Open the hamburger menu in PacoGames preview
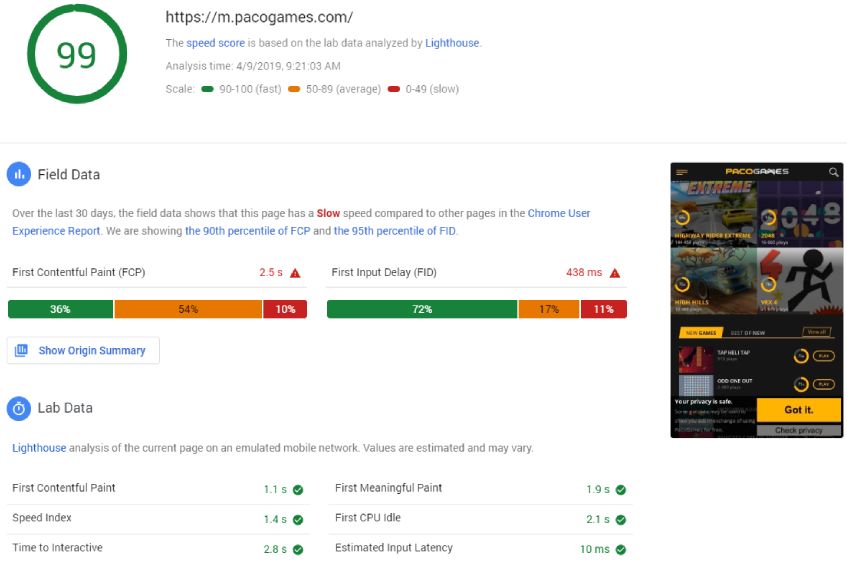This screenshot has width=847, height=562. 682,172
